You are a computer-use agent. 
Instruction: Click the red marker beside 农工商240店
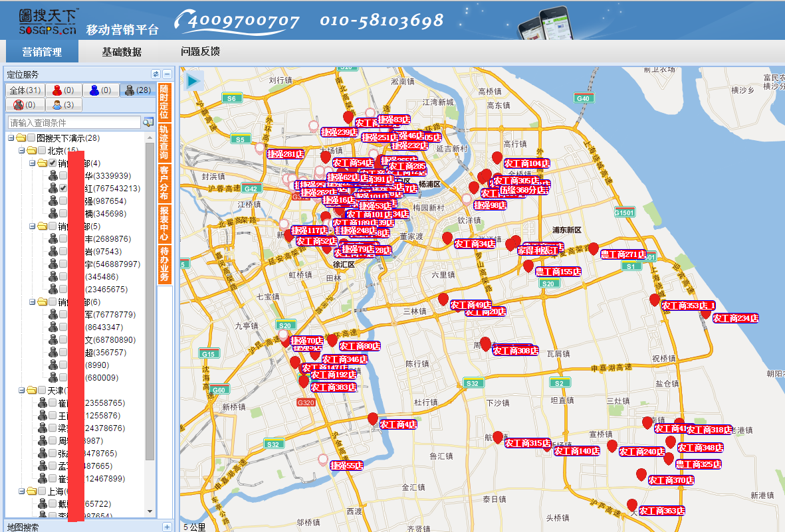612,446
